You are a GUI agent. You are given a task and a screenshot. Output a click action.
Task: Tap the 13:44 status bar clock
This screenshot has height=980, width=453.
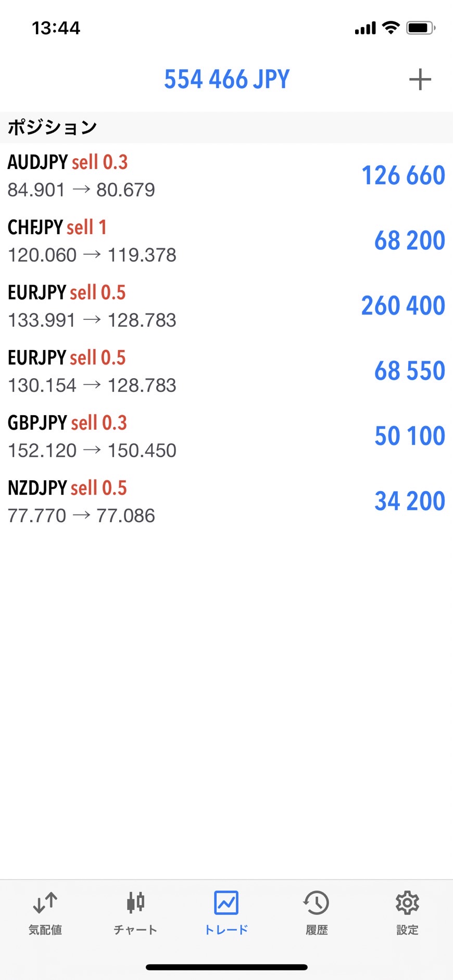pos(56,28)
